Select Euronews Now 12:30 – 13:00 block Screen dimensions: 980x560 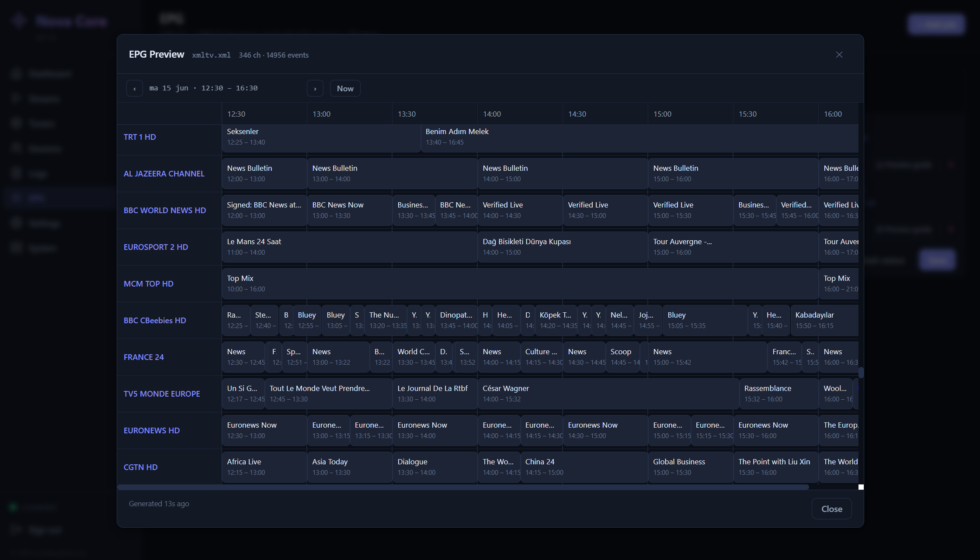[264, 430]
